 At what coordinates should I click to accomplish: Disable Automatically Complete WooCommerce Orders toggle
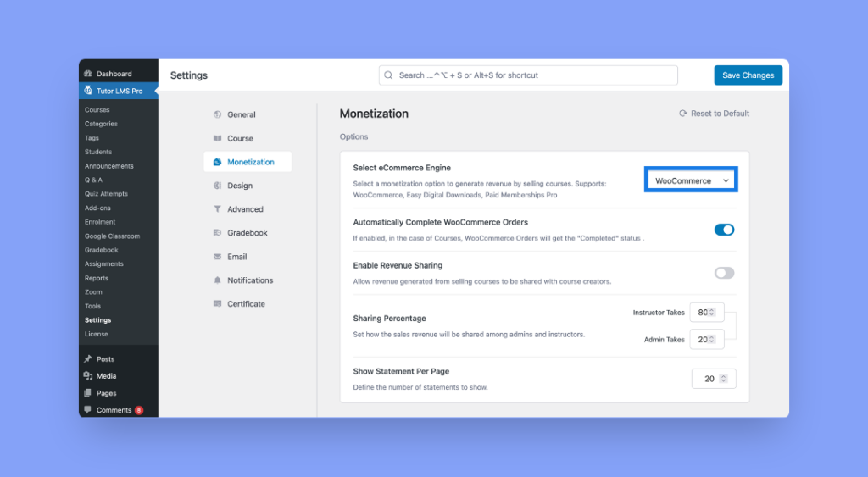(x=724, y=230)
